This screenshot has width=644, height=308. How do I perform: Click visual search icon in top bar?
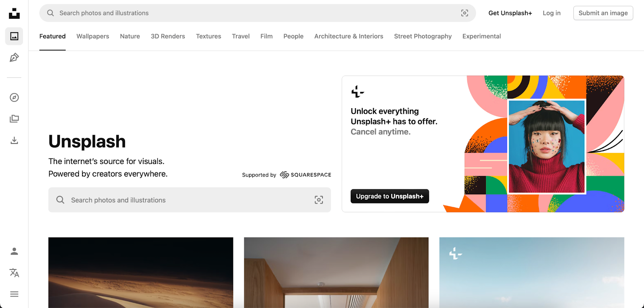(x=464, y=13)
